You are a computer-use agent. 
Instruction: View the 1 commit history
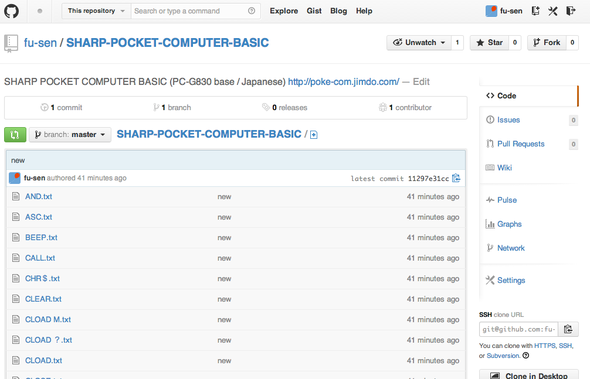[61, 107]
